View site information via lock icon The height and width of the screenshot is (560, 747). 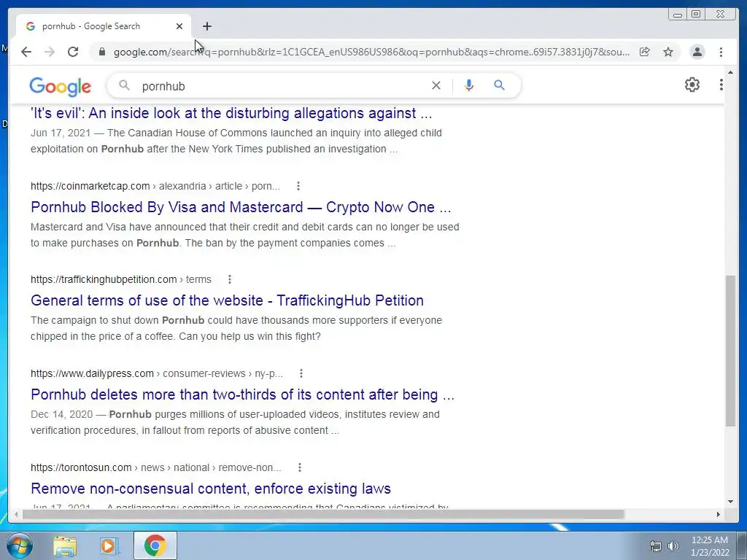click(101, 52)
